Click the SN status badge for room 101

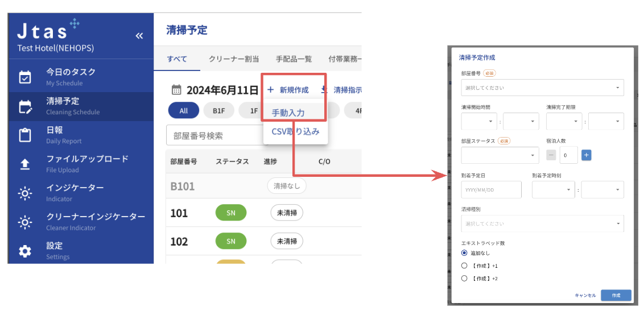click(231, 213)
